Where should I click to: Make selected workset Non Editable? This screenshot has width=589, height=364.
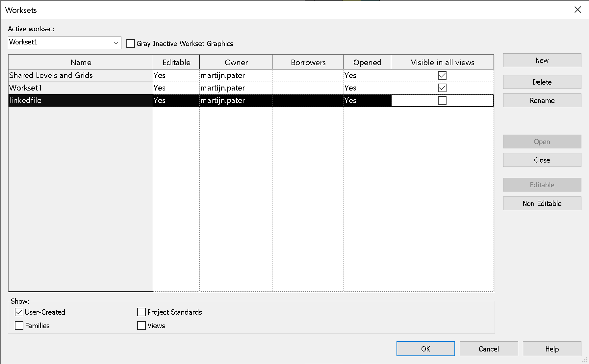coord(542,203)
